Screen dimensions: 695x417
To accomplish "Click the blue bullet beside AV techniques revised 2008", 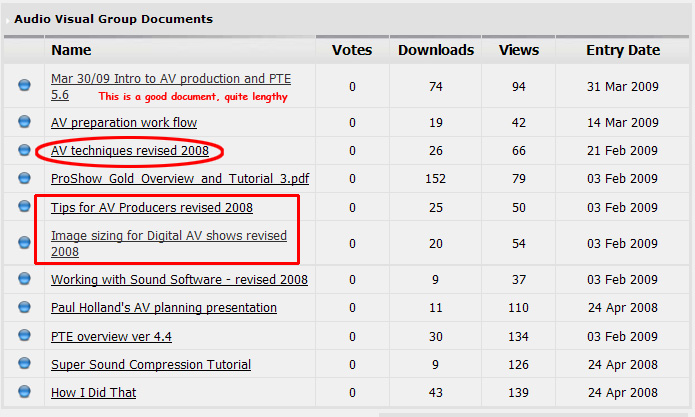I will tap(24, 151).
